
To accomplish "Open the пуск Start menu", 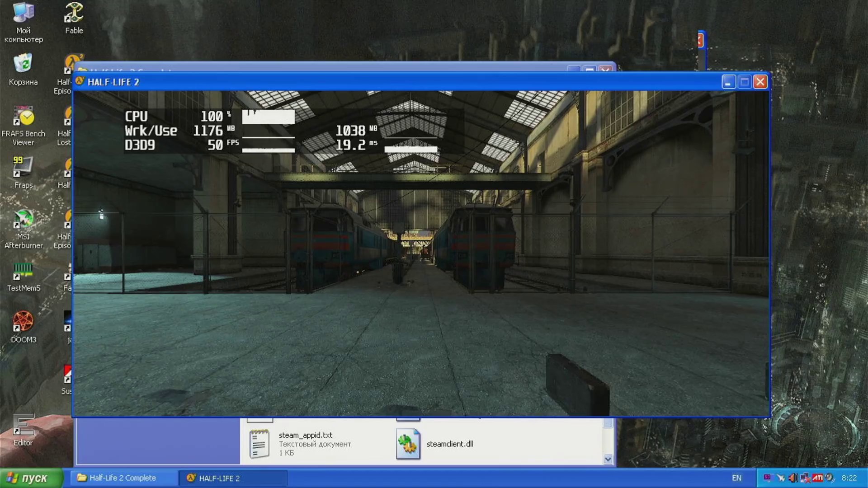I will [x=29, y=478].
